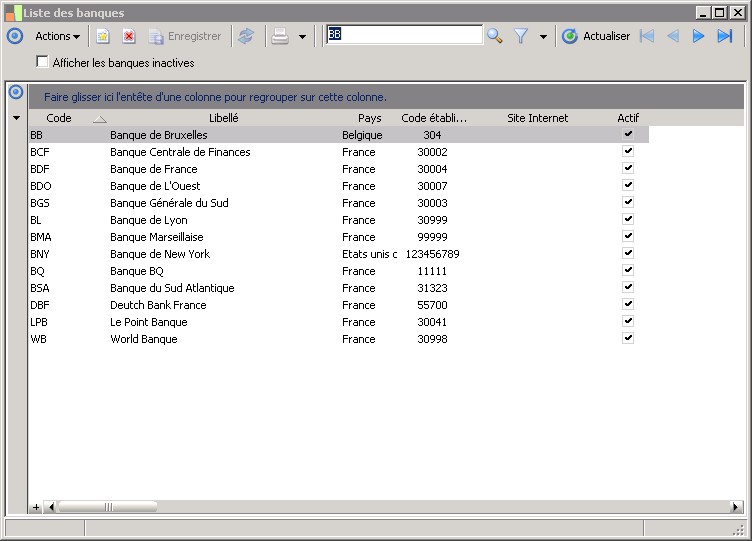Expand the printer options dropdown arrow
The width and height of the screenshot is (752, 541).
[x=302, y=37]
